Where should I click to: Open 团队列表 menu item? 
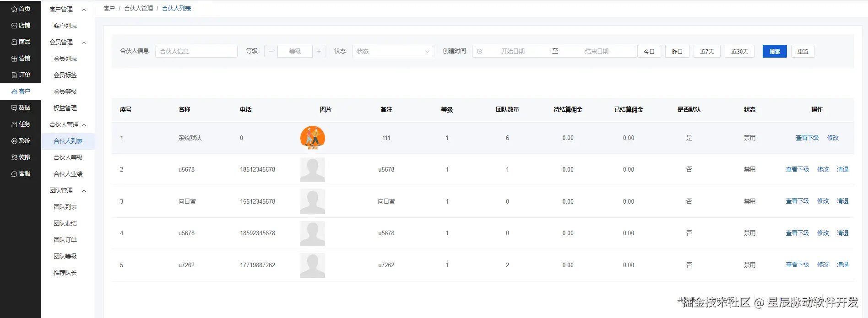(65, 207)
